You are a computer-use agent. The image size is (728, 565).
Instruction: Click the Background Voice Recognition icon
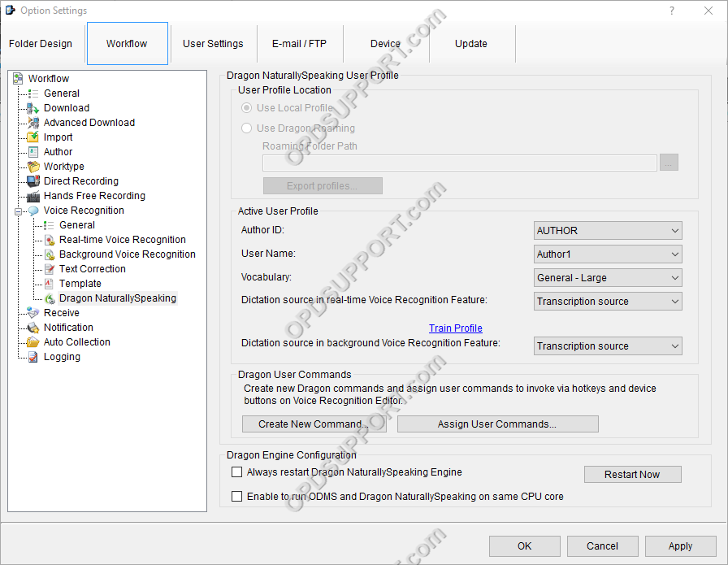pos(50,254)
